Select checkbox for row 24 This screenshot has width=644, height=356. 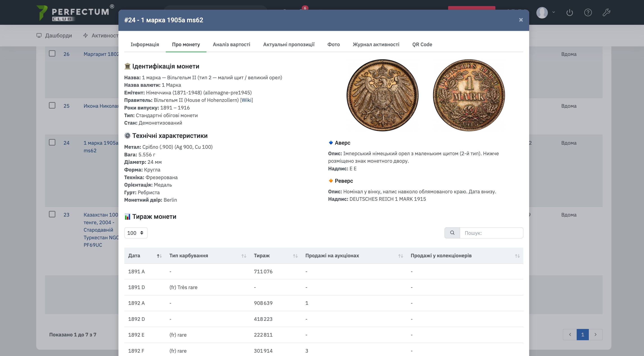point(52,142)
